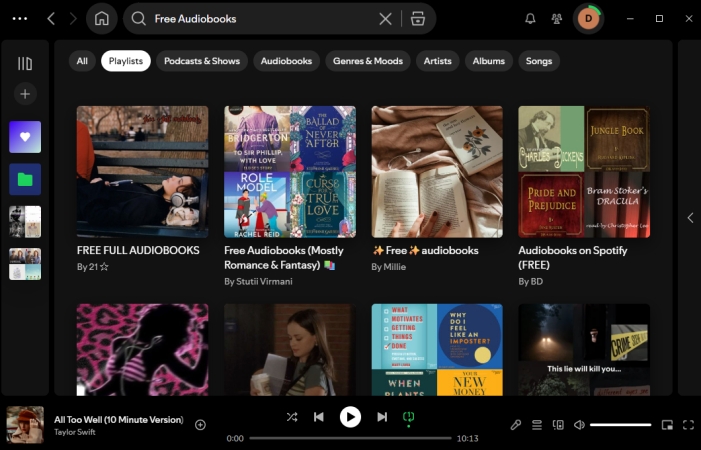Viewport: 701px width, 450px height.
Task: Open FREE FULL AUDIOBOOKS playlist title
Action: (138, 250)
